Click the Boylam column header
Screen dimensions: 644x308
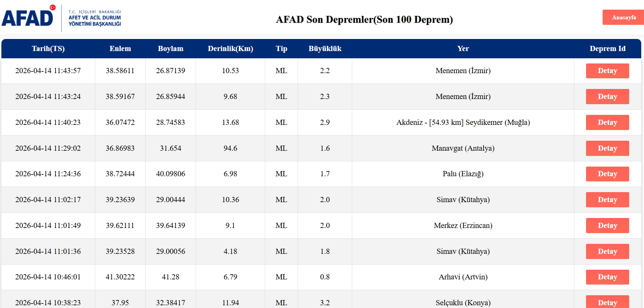click(170, 49)
